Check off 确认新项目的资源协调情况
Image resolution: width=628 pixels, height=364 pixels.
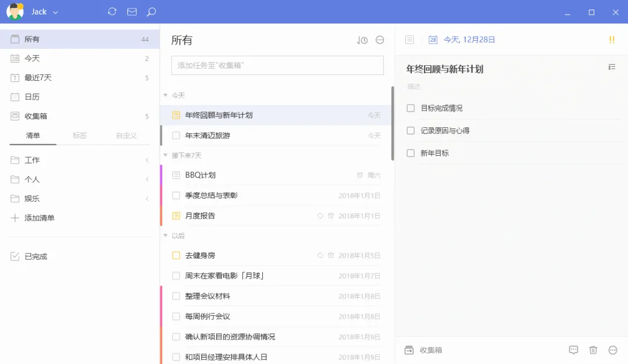tap(176, 337)
